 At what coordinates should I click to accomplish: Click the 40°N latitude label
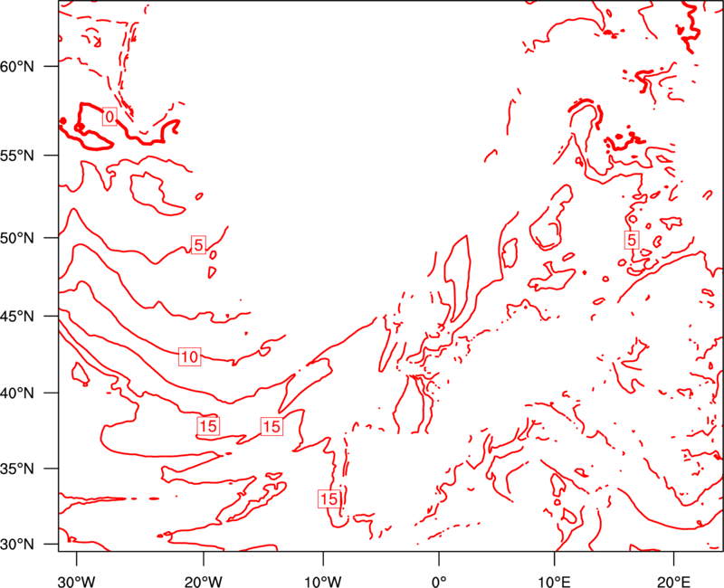pos(17,394)
